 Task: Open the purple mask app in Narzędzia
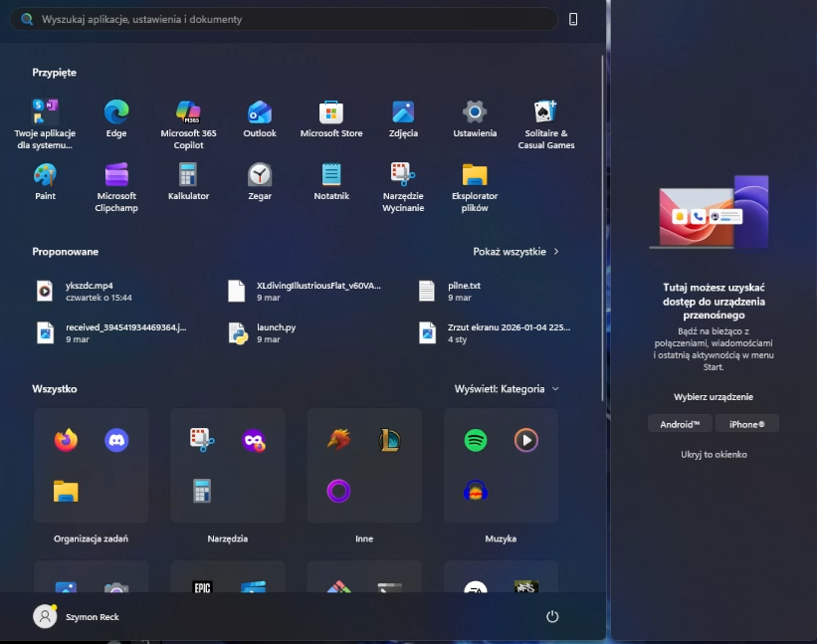pos(253,440)
